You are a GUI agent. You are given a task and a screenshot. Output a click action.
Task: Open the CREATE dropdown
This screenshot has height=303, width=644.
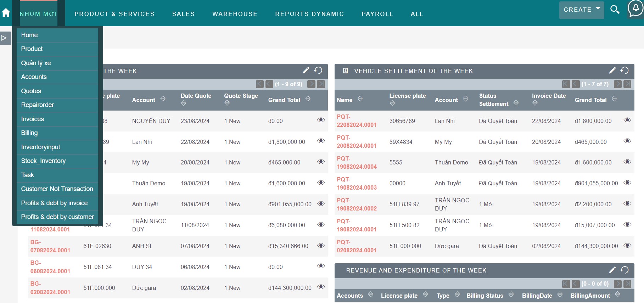(582, 10)
